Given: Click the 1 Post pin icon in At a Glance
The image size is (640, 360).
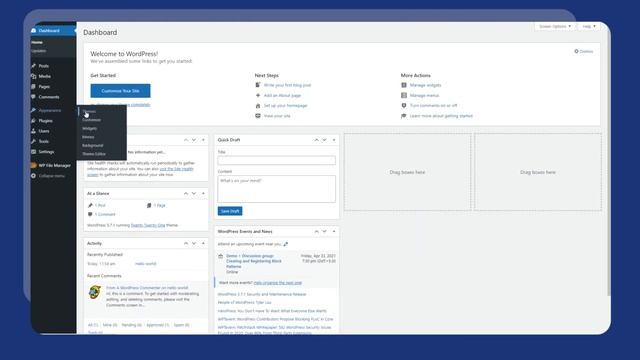Looking at the screenshot, I should coord(90,205).
